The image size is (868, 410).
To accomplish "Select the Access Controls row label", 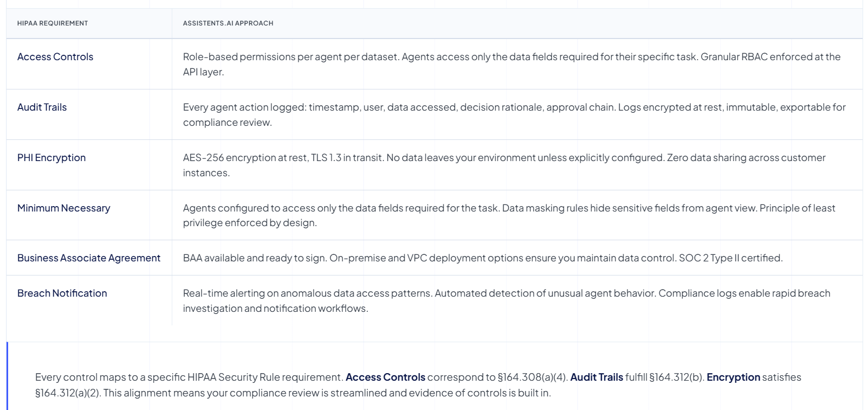I will 55,57.
